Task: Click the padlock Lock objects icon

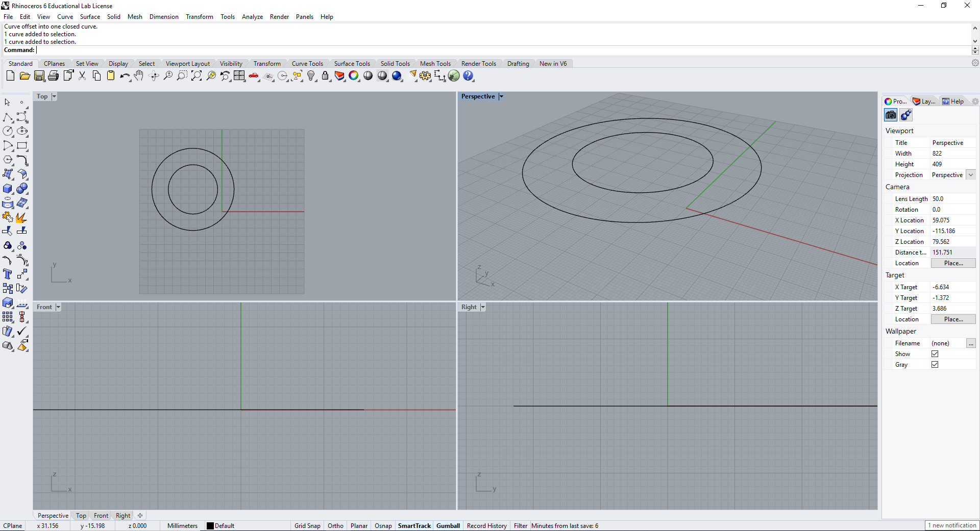Action: (325, 76)
